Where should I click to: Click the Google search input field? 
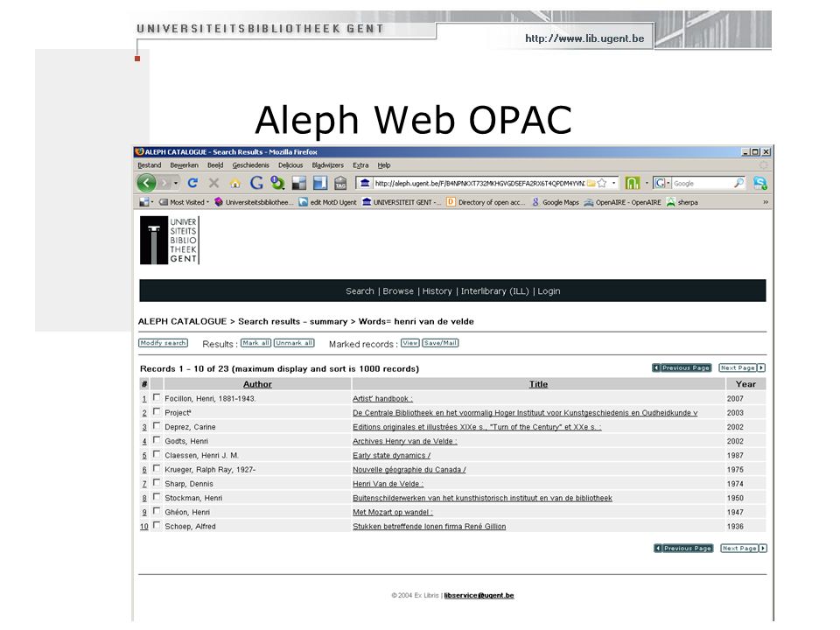(702, 183)
